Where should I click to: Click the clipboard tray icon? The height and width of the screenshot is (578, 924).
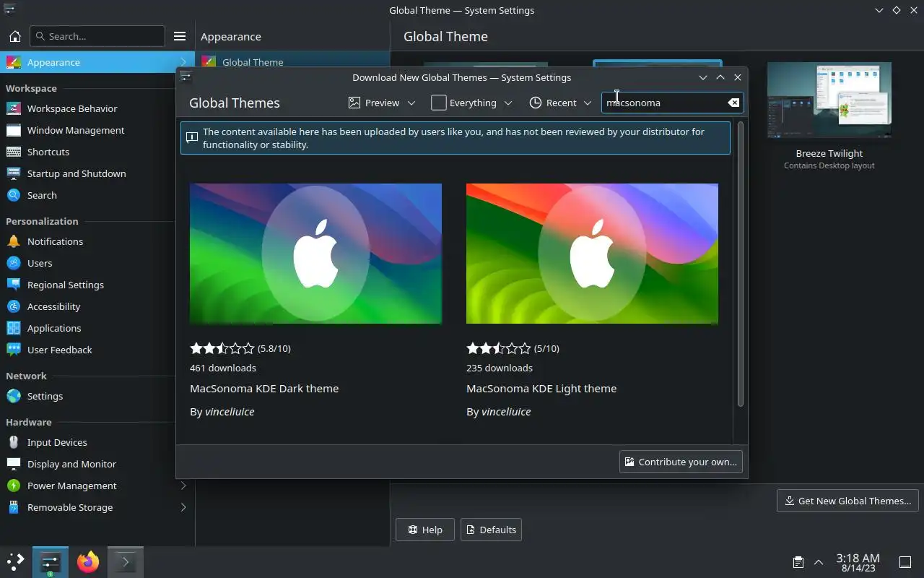tap(798, 562)
